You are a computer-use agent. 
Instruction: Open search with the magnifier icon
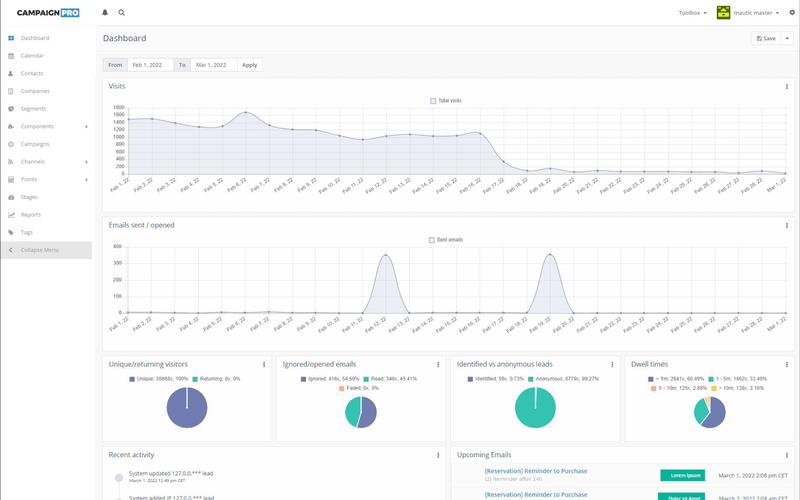[121, 13]
